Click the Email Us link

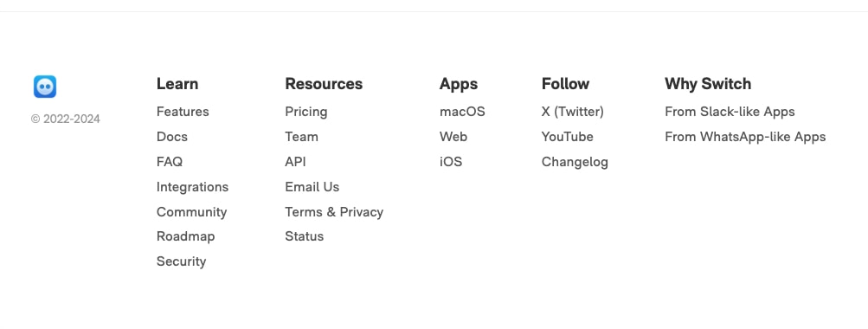tap(312, 187)
